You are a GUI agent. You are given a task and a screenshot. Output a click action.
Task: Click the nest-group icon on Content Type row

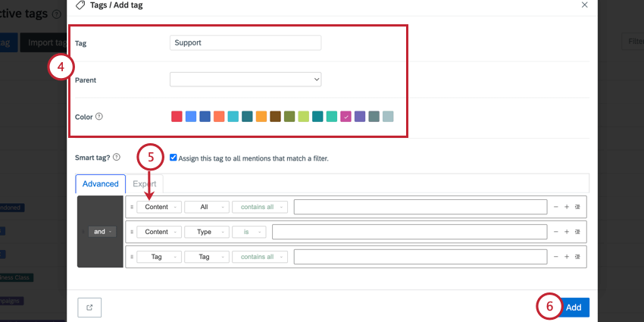[x=577, y=232]
